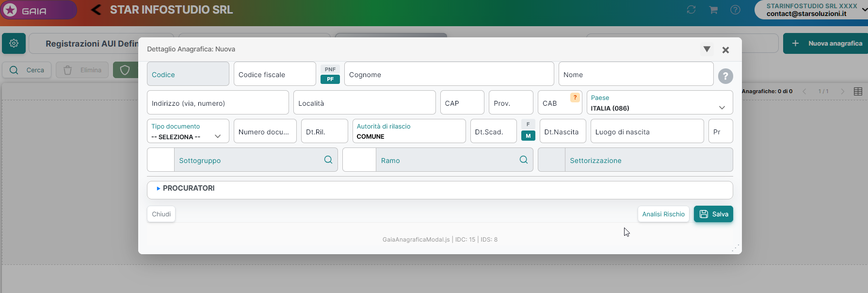Open the header help question icon

click(x=735, y=10)
